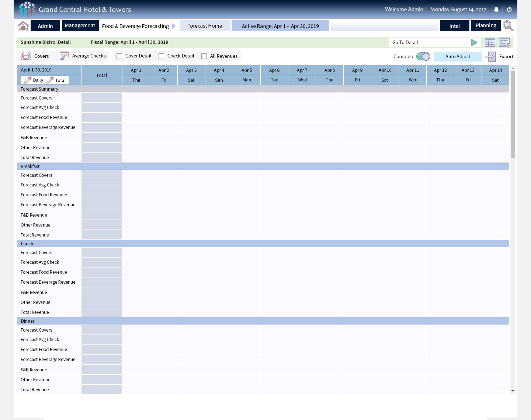Open the detail preview eye icon
Image resolution: width=531 pixels, height=420 pixels.
click(x=504, y=42)
